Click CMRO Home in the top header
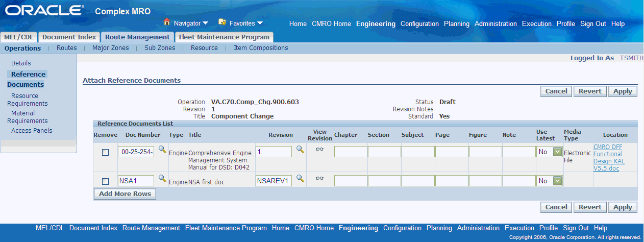 (x=332, y=24)
